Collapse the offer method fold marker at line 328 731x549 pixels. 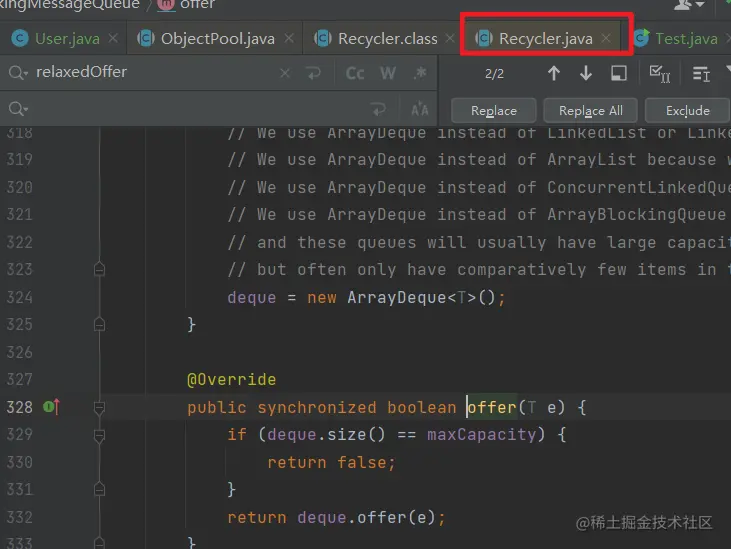(99, 408)
